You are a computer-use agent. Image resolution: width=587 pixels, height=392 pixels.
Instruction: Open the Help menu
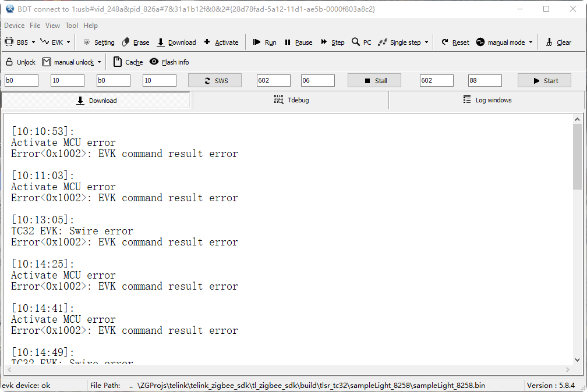click(x=90, y=26)
